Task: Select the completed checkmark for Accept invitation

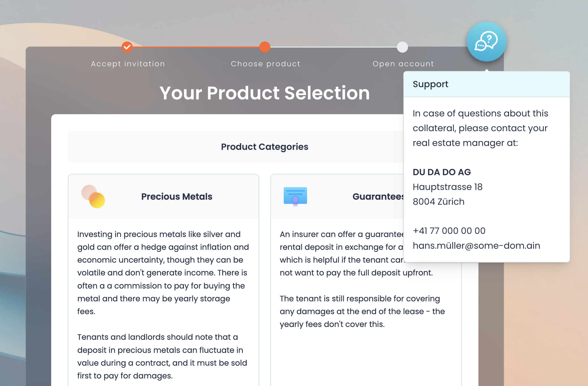Action: (x=127, y=47)
